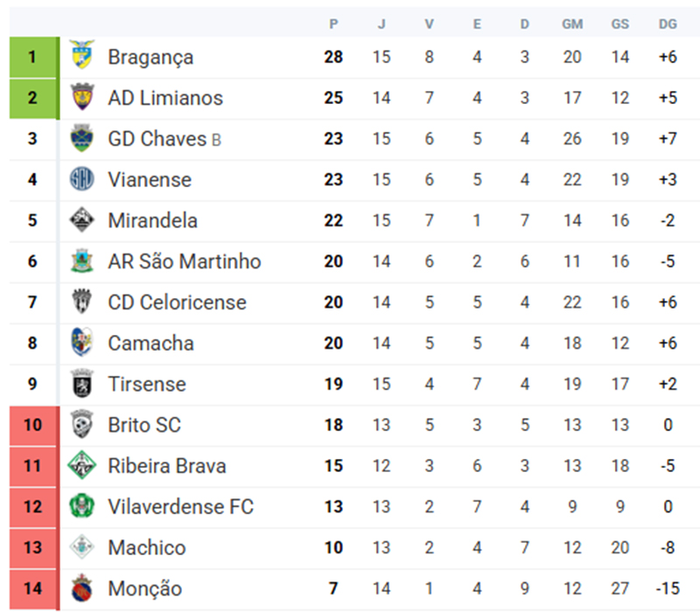Click the AD Limianos crest icon

[x=81, y=98]
